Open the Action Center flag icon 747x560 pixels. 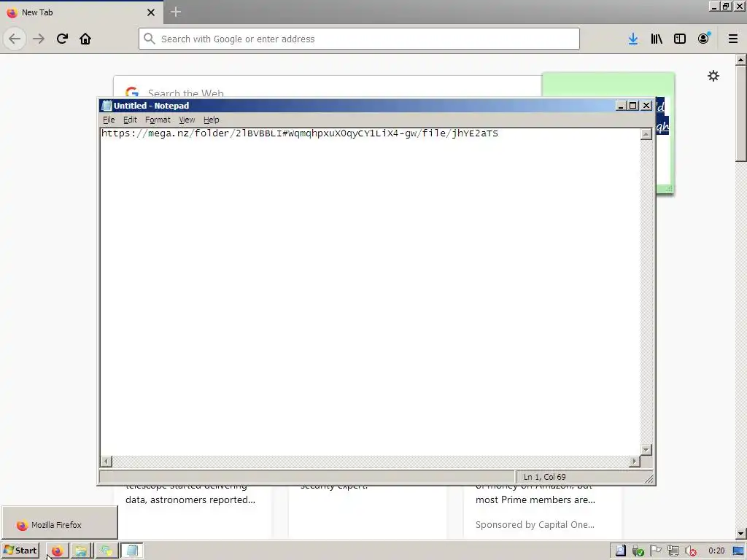coord(656,551)
